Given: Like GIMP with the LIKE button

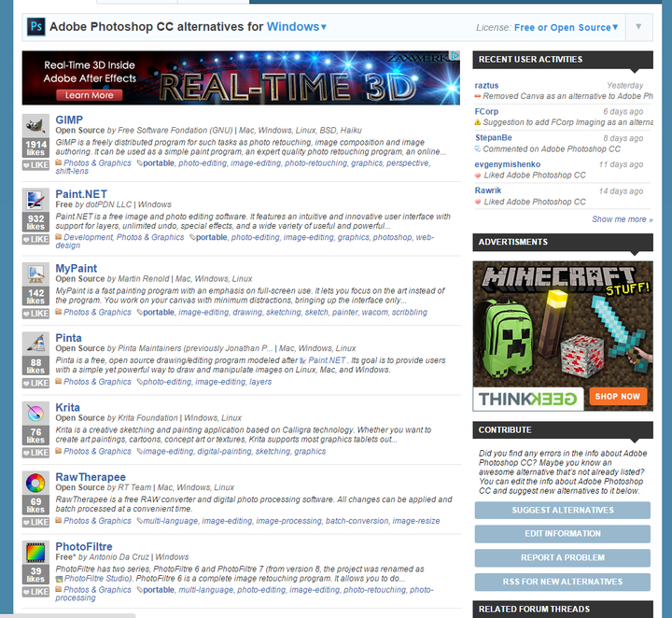Looking at the screenshot, I should coord(35,165).
